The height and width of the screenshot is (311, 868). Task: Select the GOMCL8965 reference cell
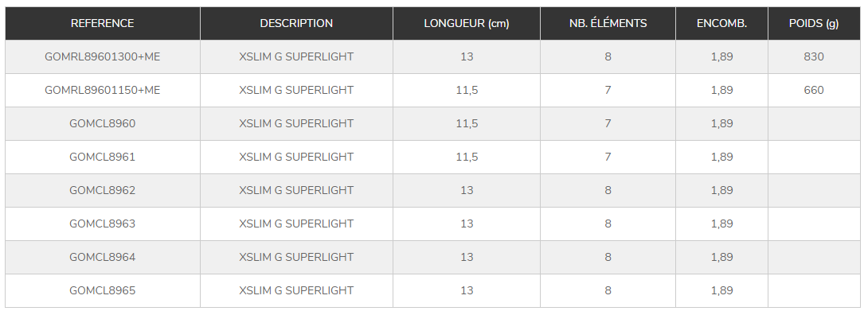pyautogui.click(x=103, y=290)
